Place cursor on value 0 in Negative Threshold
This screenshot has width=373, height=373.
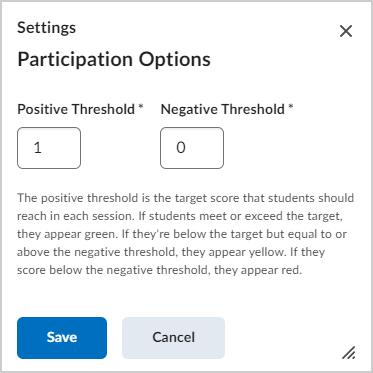pos(181,148)
